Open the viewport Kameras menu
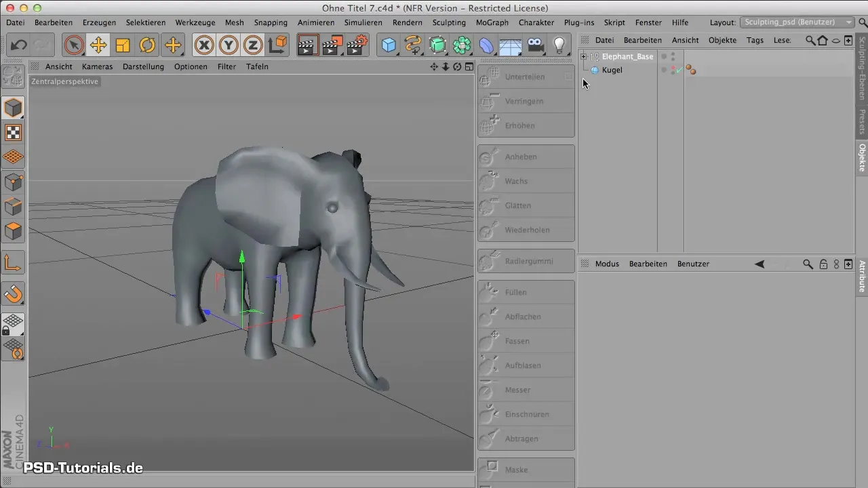 point(97,66)
